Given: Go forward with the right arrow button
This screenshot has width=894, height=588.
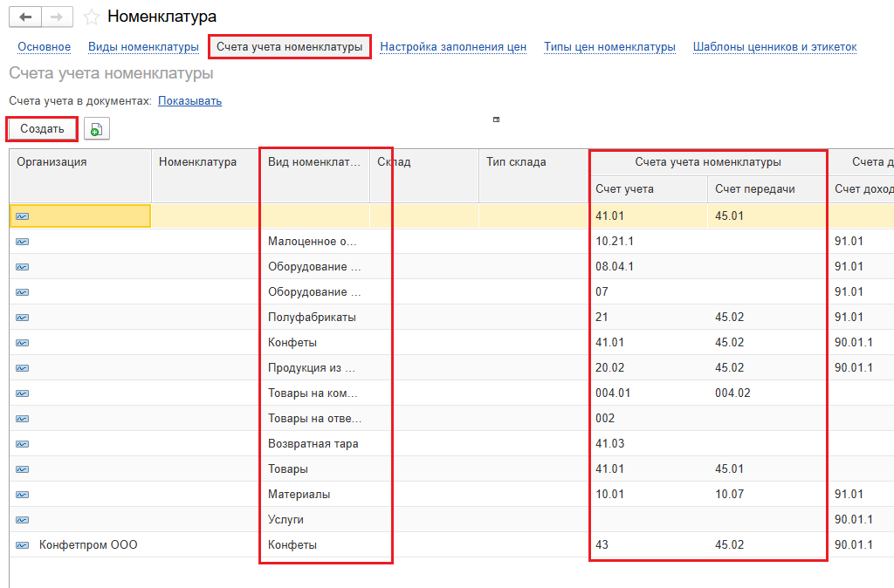Looking at the screenshot, I should [x=57, y=17].
